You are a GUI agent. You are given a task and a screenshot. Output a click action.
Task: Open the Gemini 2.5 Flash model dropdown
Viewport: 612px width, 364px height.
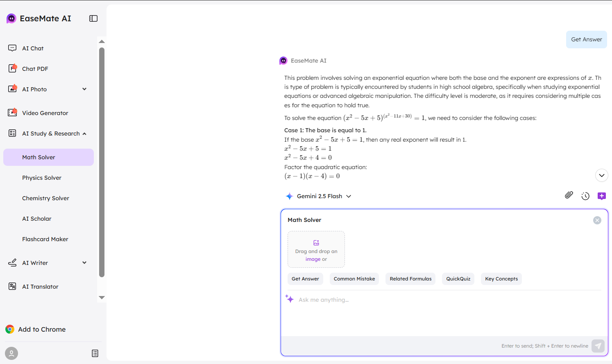click(x=319, y=196)
